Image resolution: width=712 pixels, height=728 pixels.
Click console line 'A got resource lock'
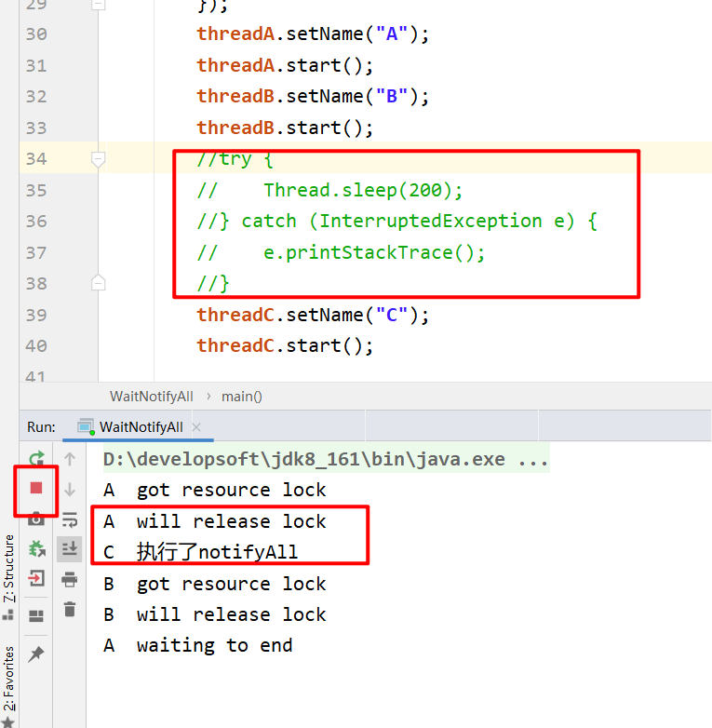pyautogui.click(x=214, y=490)
